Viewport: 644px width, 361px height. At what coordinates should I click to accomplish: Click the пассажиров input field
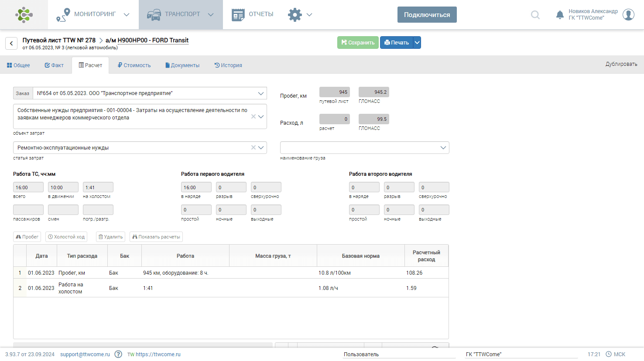pos(28,210)
